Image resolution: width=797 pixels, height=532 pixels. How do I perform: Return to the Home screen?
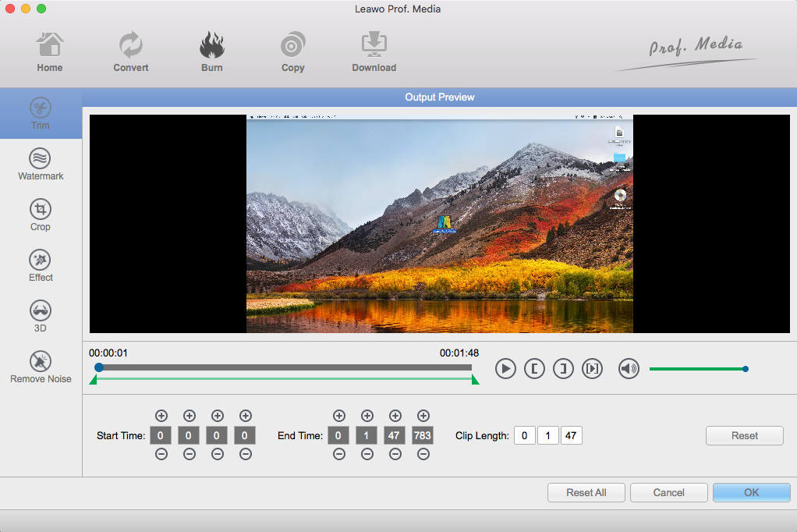(x=50, y=52)
